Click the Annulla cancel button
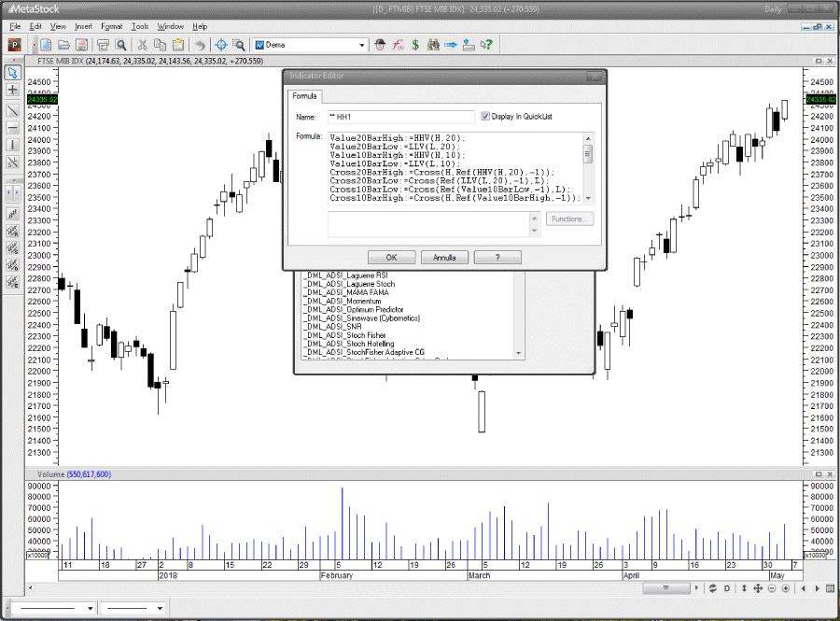Screen dimensions: 840x621 click(x=444, y=258)
